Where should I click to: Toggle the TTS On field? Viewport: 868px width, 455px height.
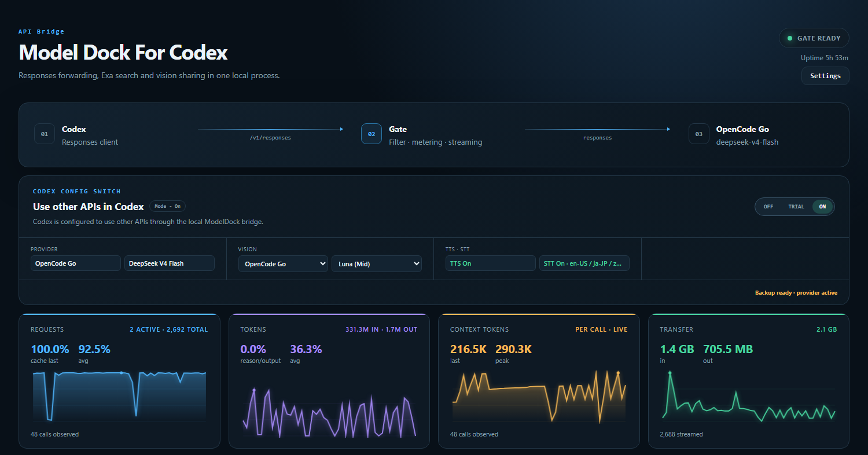point(491,263)
